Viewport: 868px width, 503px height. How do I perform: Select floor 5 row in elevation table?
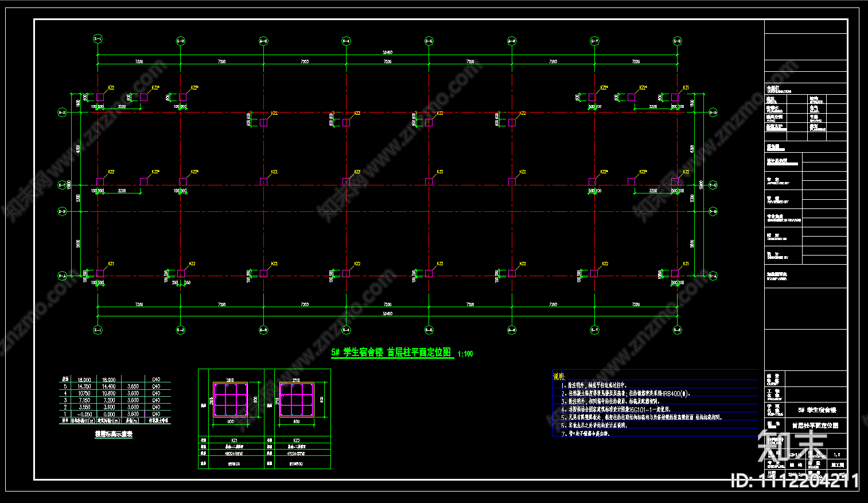(114, 386)
